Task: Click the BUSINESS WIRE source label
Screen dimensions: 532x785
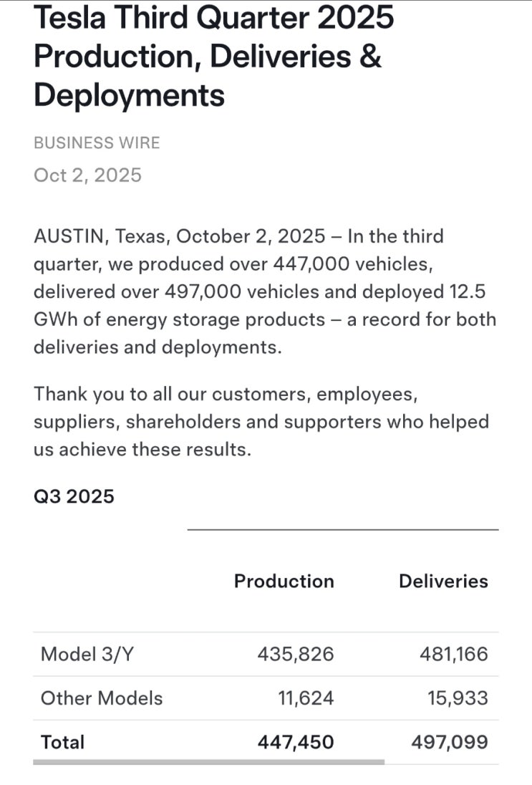Action: (97, 143)
